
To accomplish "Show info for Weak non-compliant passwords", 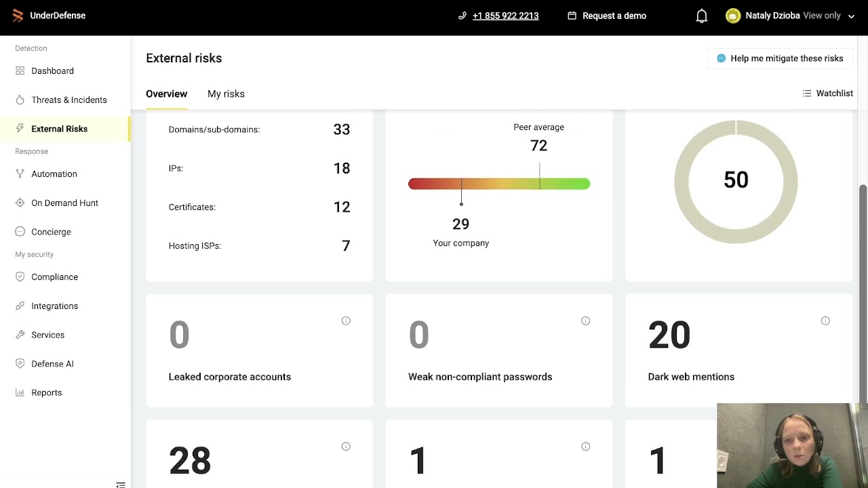I will (586, 321).
